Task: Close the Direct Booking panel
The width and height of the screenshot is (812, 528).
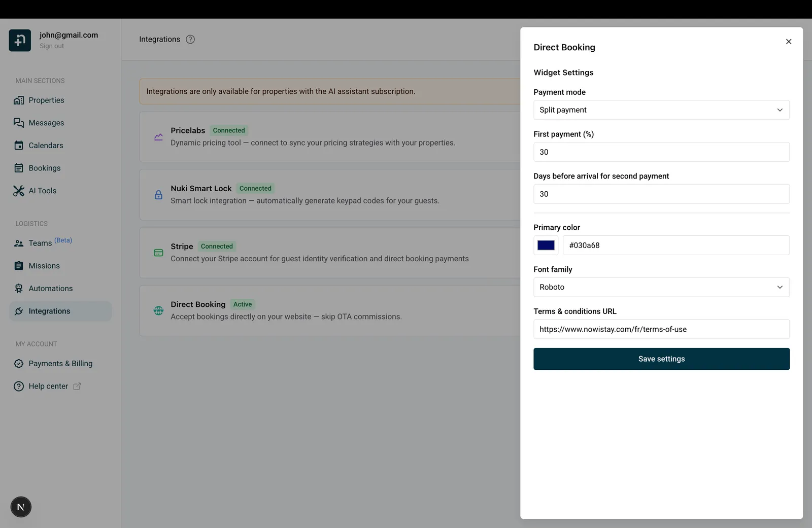Action: [x=789, y=42]
